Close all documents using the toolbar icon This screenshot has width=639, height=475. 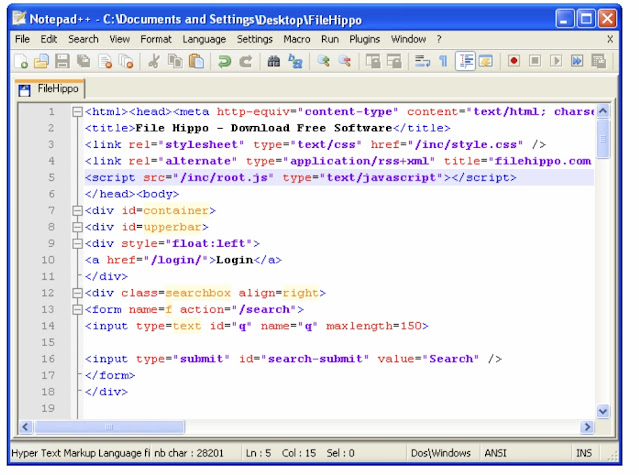(x=126, y=62)
